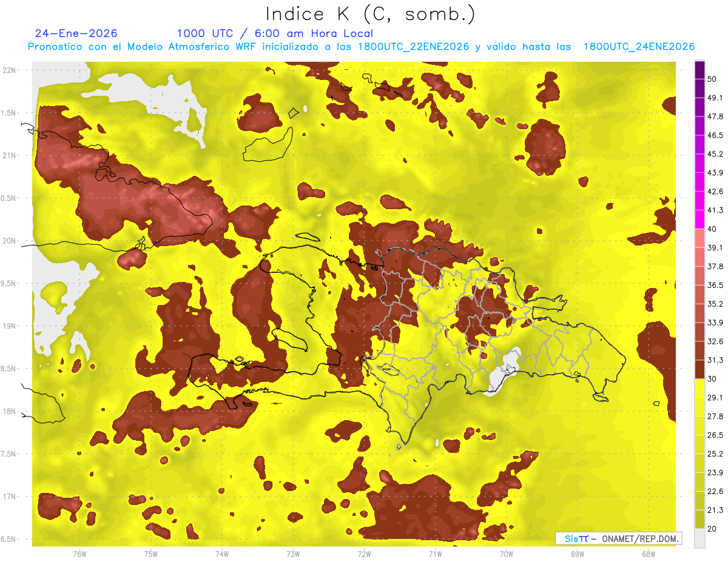This screenshot has height=562, width=728.
Task: Click latitude label "22N"
Action: point(9,70)
